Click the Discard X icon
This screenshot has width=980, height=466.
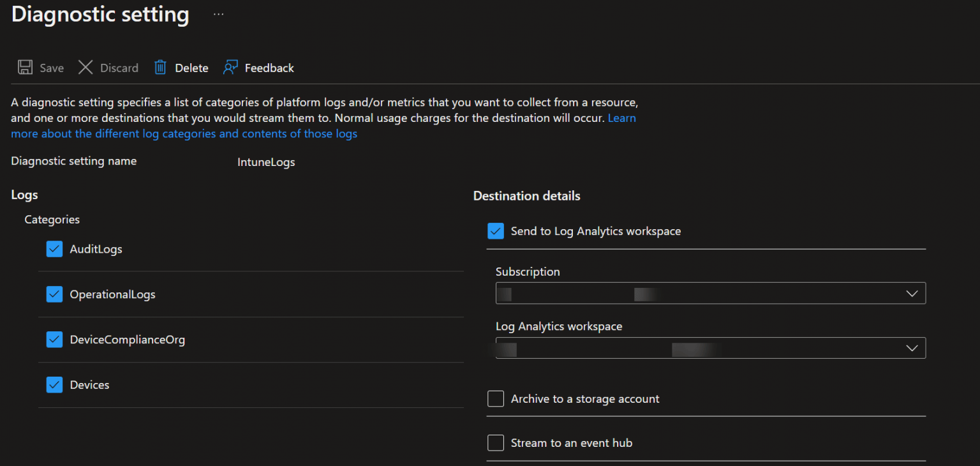85,67
